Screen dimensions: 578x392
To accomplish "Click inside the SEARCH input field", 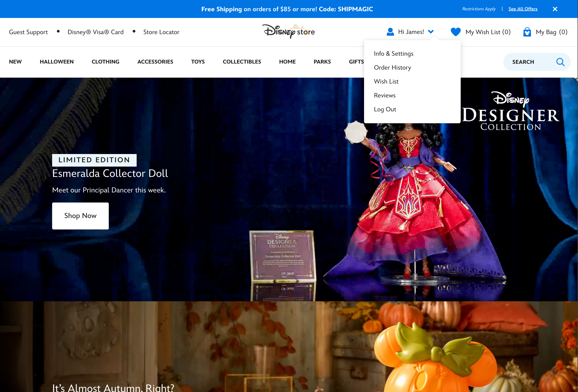I will pyautogui.click(x=523, y=62).
